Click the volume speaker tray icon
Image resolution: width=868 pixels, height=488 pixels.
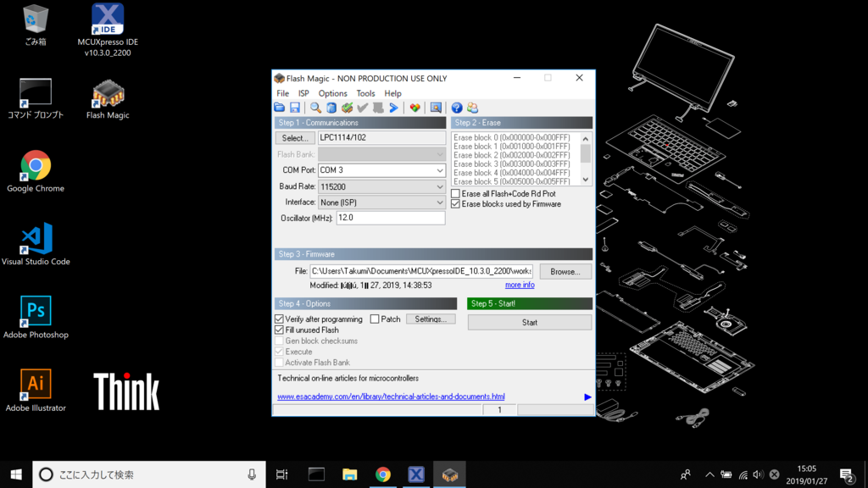tap(758, 474)
